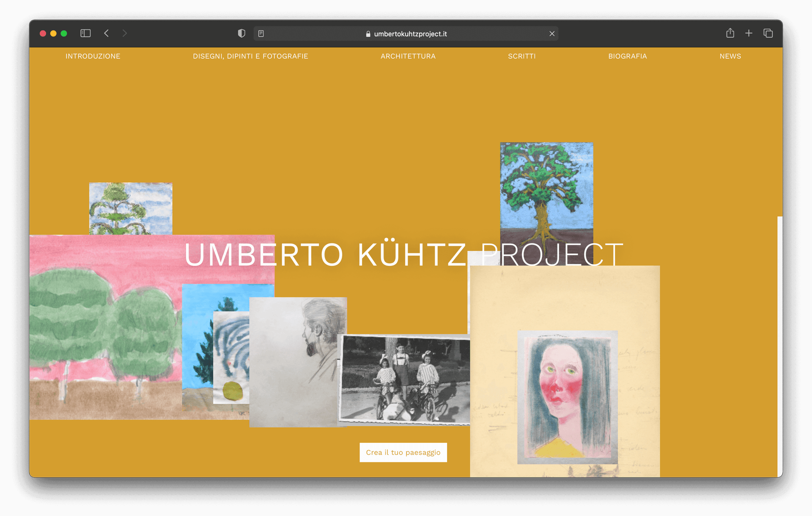Open the INTRODUZIONE menu item
812x516 pixels.
(93, 56)
